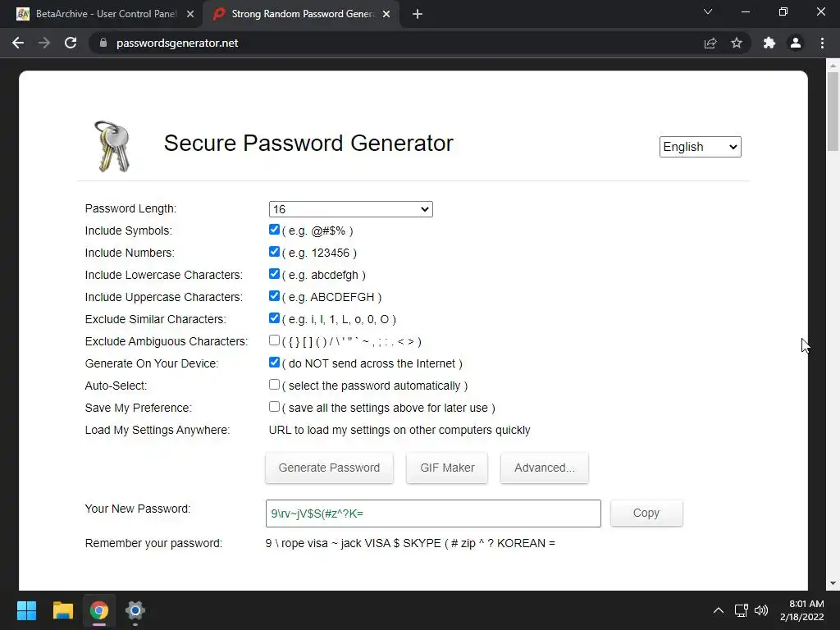Uncheck the Include Symbols checkbox
Image resolution: width=840 pixels, height=630 pixels.
pos(275,230)
